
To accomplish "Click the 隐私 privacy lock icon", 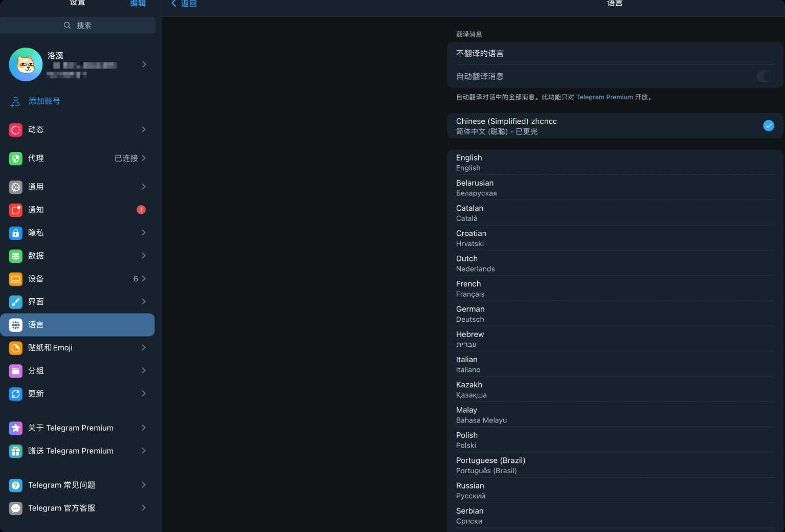I will [16, 233].
